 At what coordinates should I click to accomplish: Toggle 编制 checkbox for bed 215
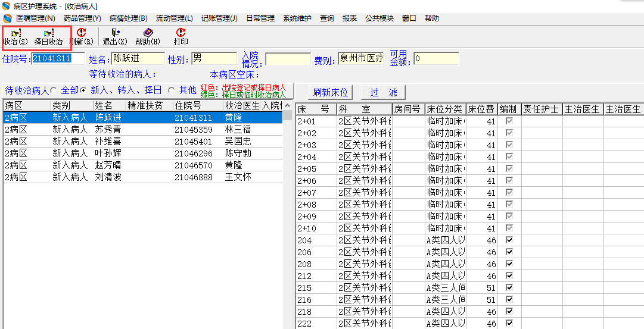pos(509,287)
